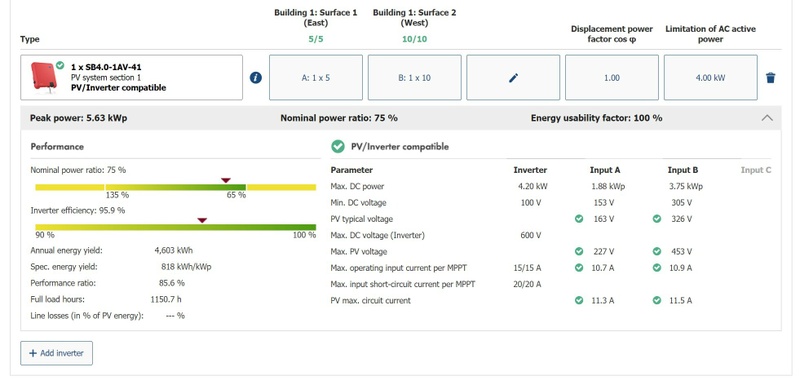Click the inverter efficiency gradient bar
The width and height of the screenshot is (800, 385).
point(176,227)
